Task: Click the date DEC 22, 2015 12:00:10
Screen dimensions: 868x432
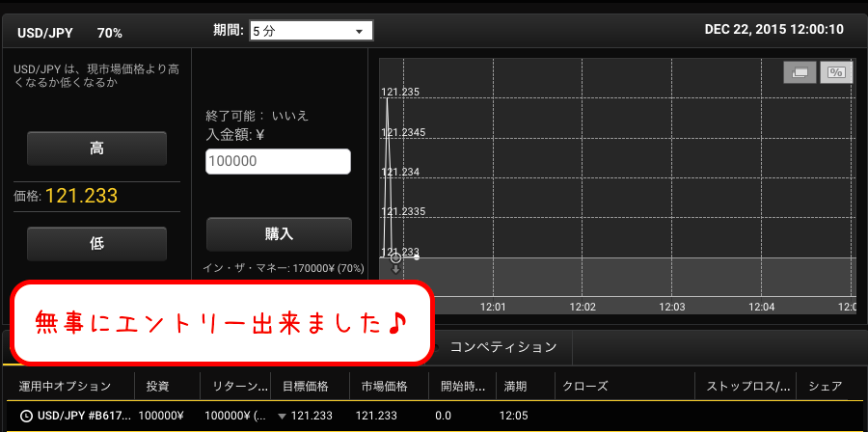Action: click(773, 30)
